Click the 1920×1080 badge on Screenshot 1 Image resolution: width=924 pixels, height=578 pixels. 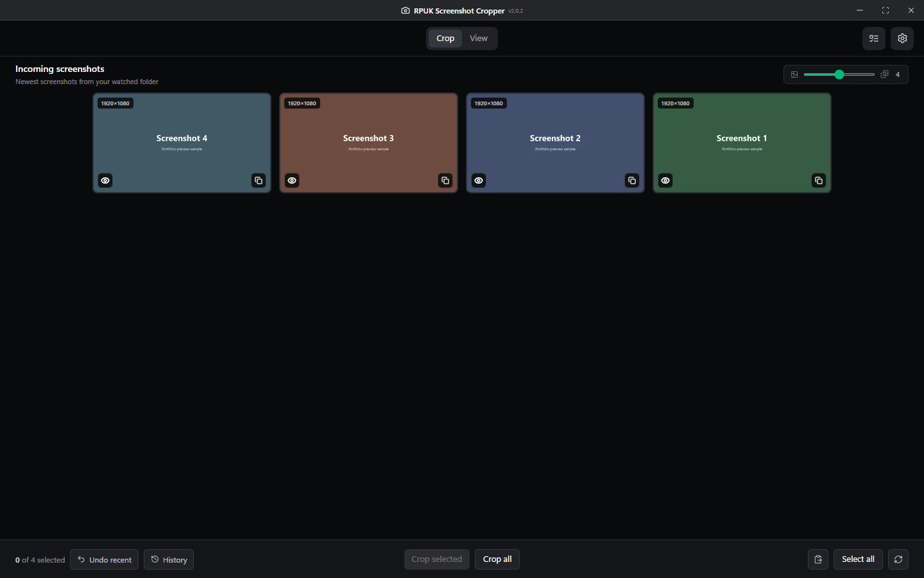coord(676,103)
